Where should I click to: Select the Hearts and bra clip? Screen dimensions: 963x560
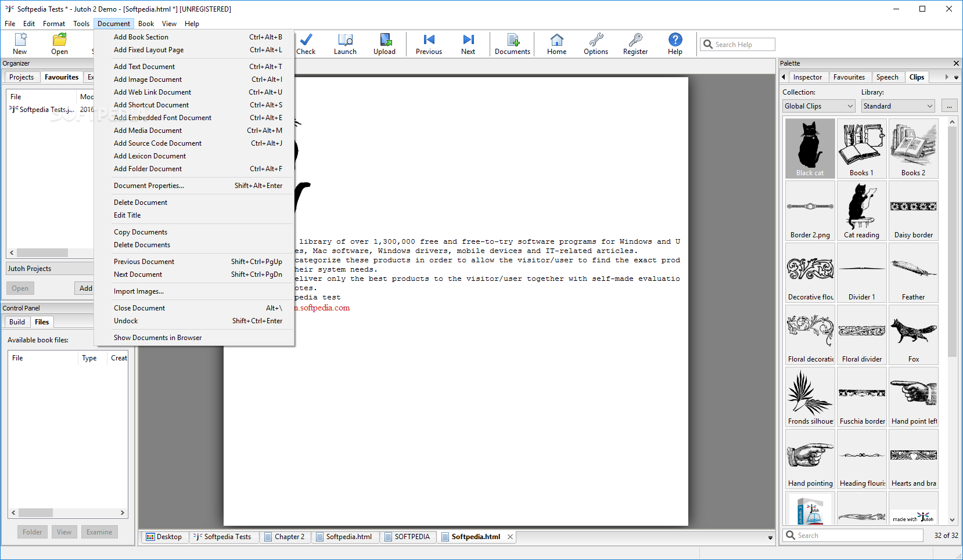914,459
